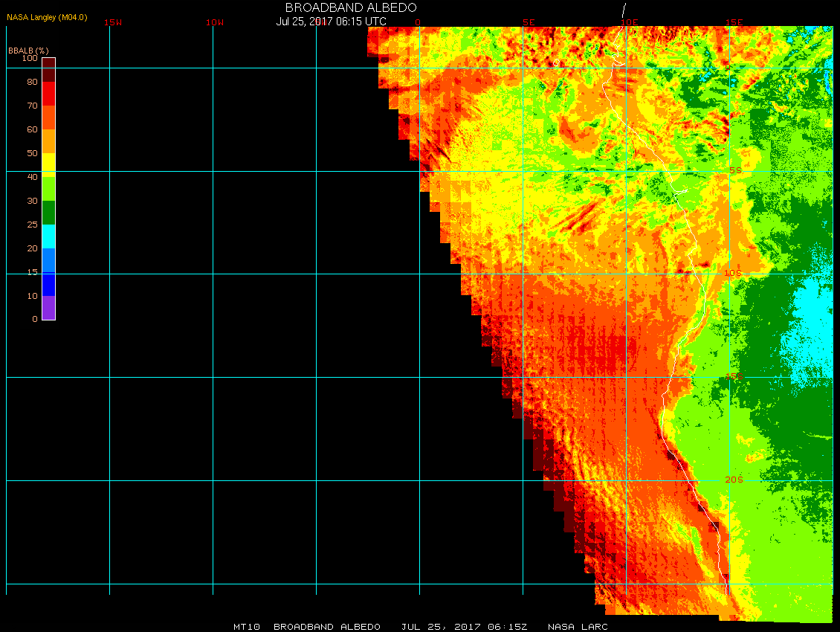The image size is (840, 632).
Task: Click the 'NASA LARC' footer text
Action: point(578,627)
